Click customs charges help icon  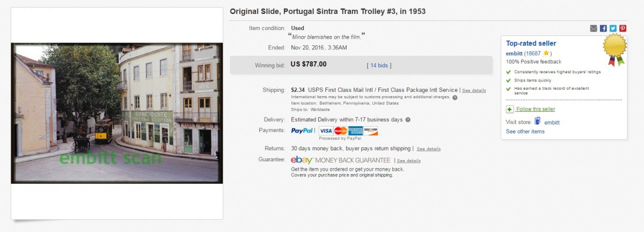(x=455, y=98)
